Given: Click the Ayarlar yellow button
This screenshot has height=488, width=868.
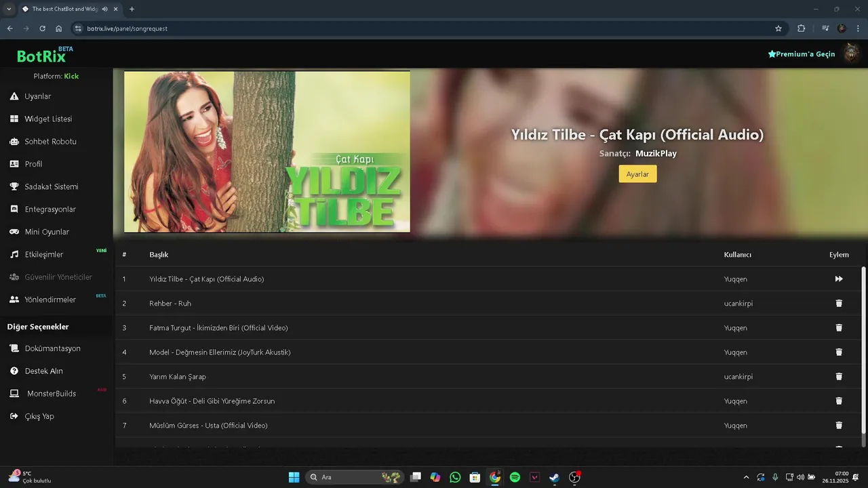Looking at the screenshot, I should click(x=637, y=174).
